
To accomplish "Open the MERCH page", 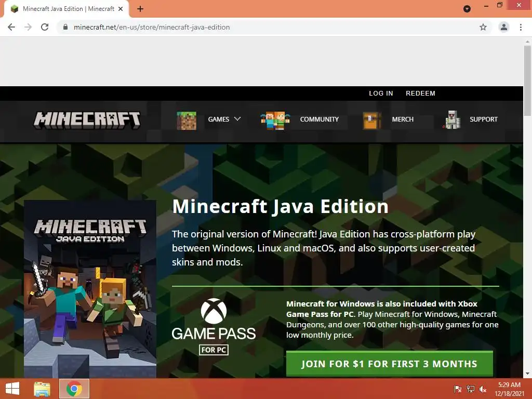I will pyautogui.click(x=403, y=119).
